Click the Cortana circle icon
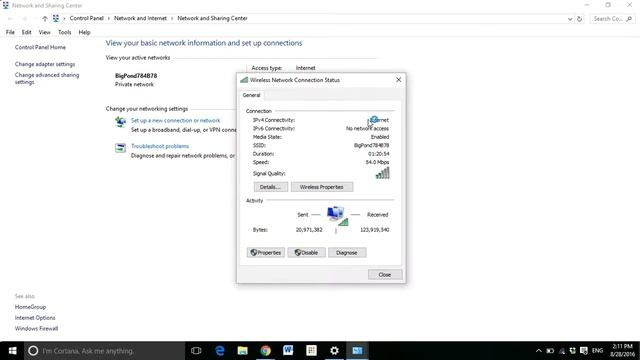Viewport: 640px width, 360px height. (33, 351)
